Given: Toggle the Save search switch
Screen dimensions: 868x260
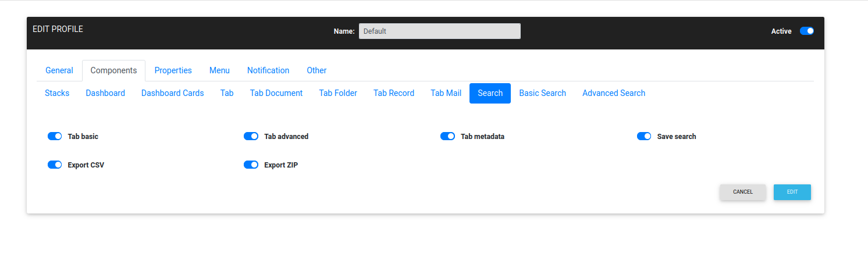Looking at the screenshot, I should (x=644, y=136).
